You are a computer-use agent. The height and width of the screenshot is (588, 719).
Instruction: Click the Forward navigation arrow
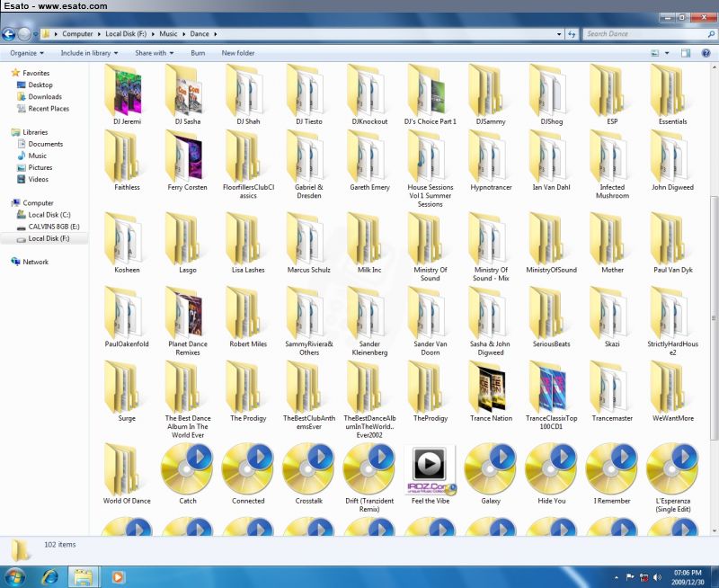[24, 34]
